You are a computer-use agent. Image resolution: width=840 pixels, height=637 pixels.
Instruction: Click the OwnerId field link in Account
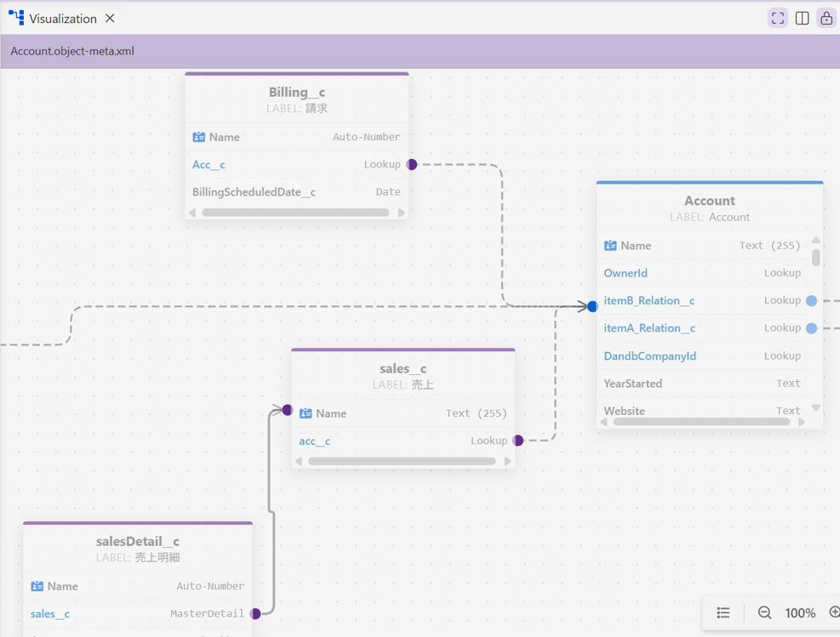[x=626, y=273]
